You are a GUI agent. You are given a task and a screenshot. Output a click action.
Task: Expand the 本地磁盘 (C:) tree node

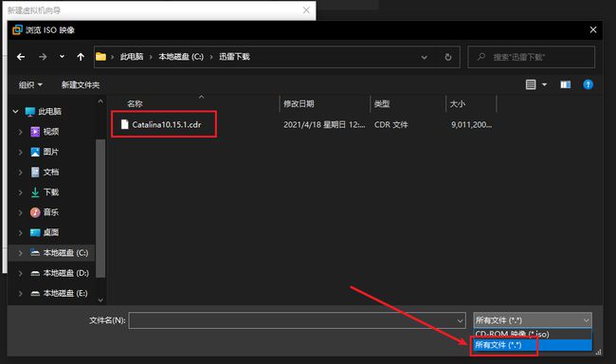[21, 253]
